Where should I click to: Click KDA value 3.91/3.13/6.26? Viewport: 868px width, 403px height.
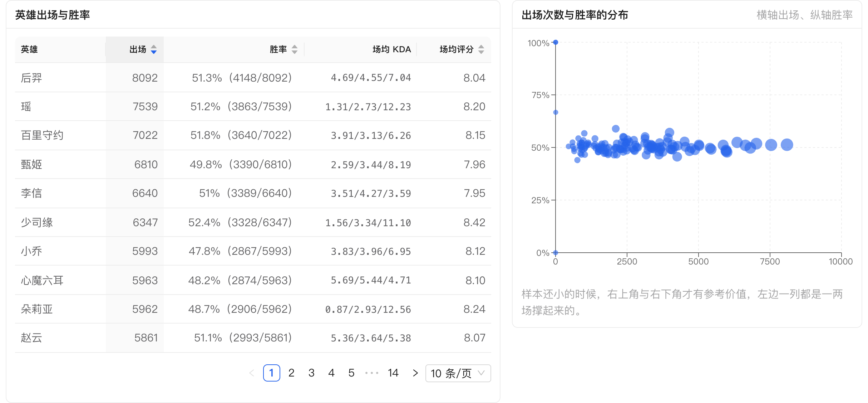[x=371, y=135]
